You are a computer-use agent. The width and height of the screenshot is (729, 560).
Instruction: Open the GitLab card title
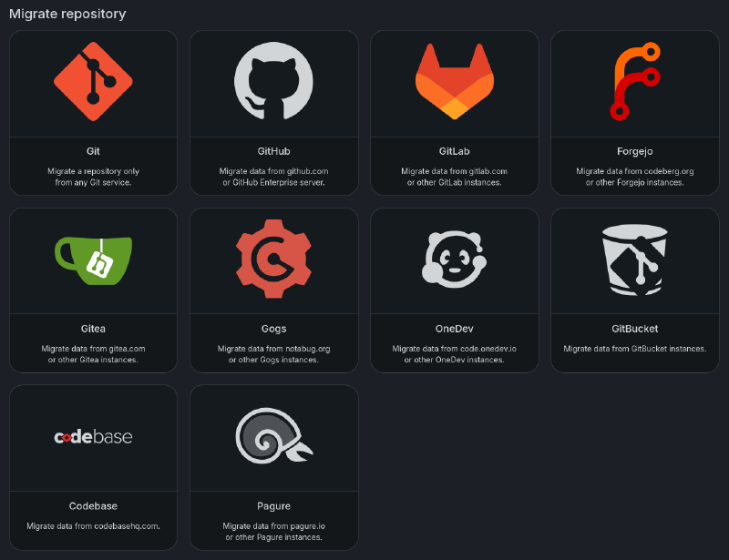click(455, 151)
